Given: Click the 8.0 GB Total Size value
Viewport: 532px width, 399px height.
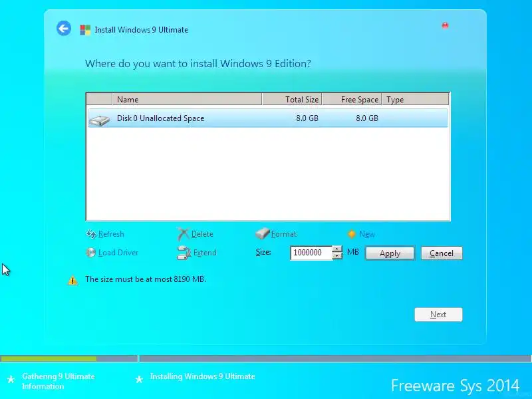Looking at the screenshot, I should click(x=307, y=118).
